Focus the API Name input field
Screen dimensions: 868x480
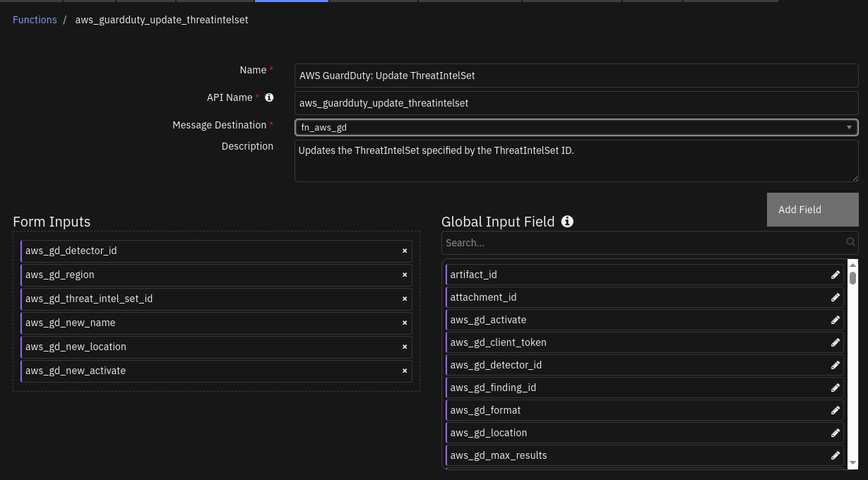click(x=576, y=103)
